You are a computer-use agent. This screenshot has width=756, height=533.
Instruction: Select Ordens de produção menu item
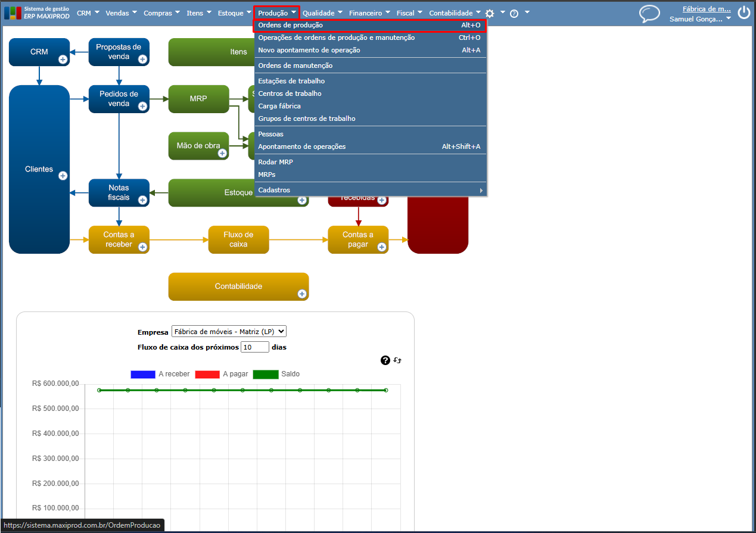tap(371, 25)
